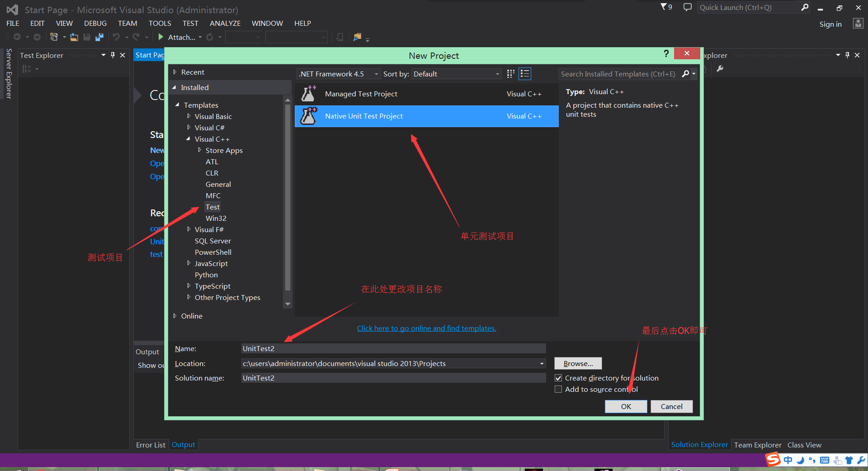Click the OK button
868x471 pixels.
[x=626, y=406]
